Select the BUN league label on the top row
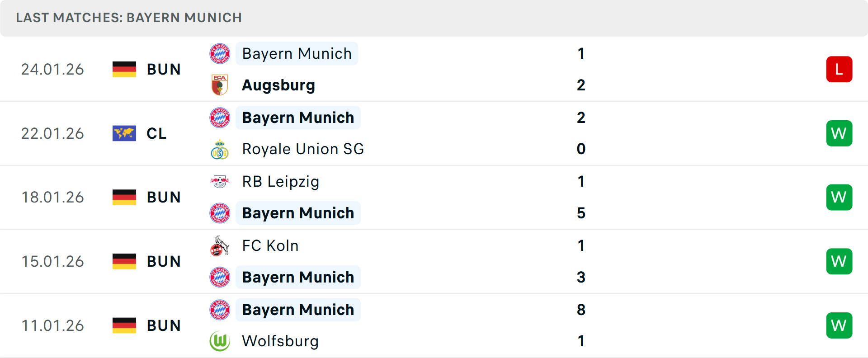This screenshot has height=358, width=868. pyautogui.click(x=164, y=69)
